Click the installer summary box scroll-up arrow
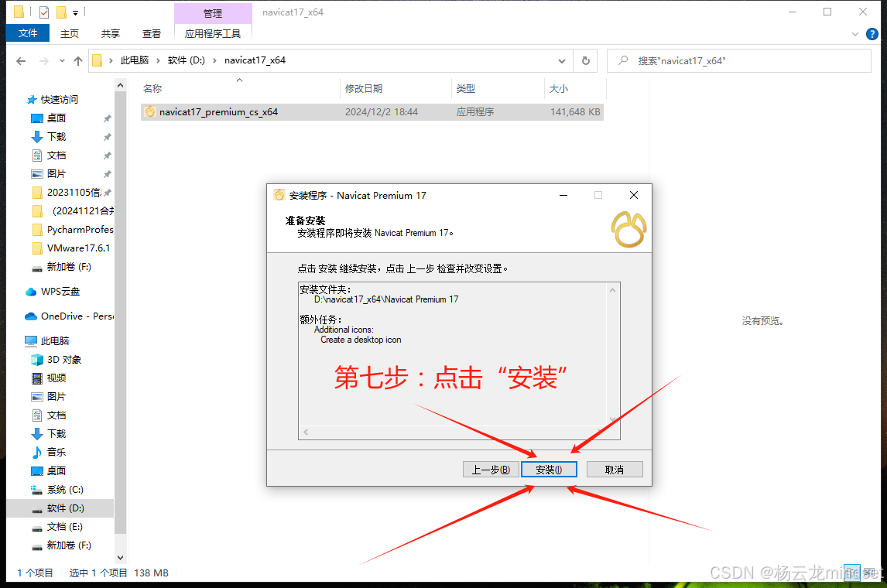 coord(613,290)
